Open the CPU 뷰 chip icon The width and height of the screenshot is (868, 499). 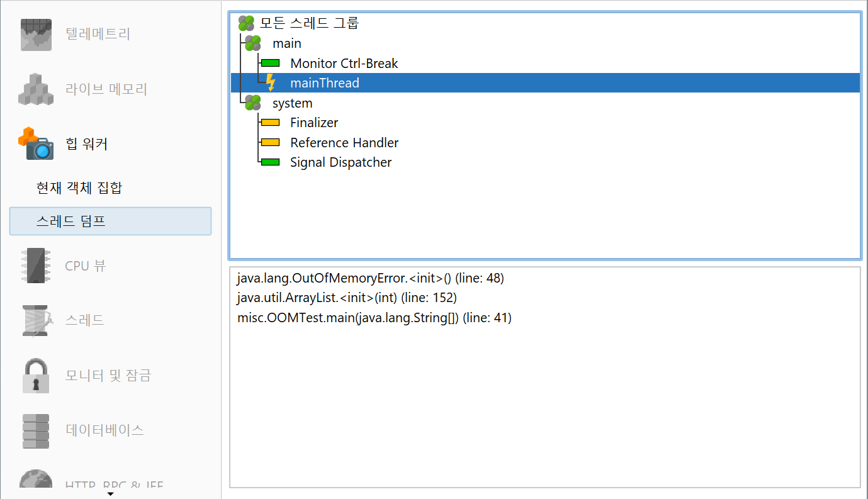[x=36, y=266]
